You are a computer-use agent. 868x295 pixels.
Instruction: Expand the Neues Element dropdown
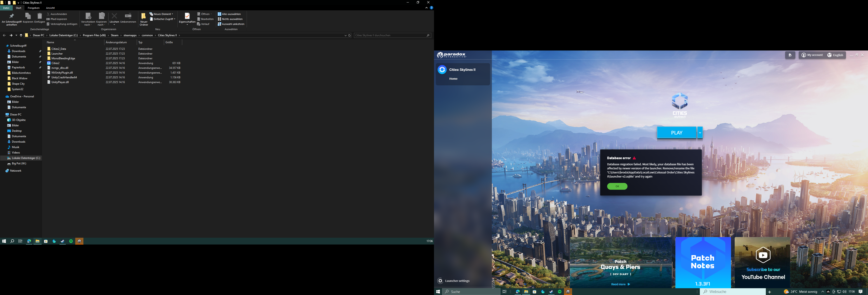(x=161, y=14)
